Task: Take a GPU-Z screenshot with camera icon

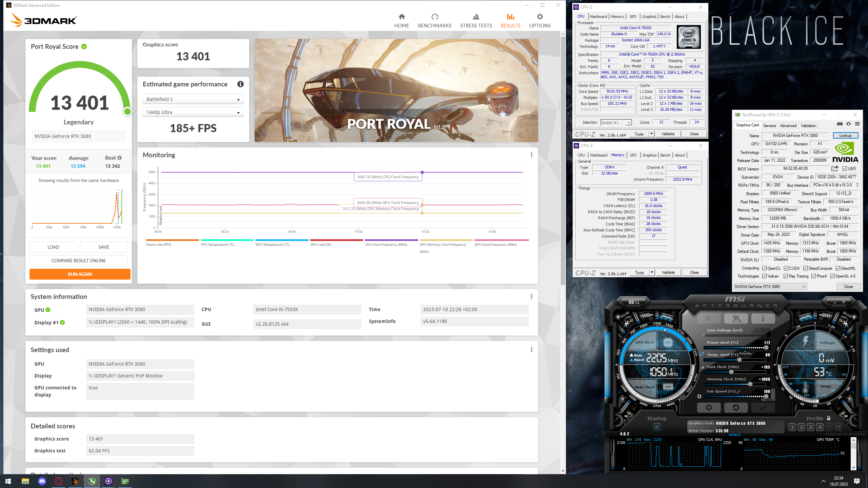Action: [840, 124]
